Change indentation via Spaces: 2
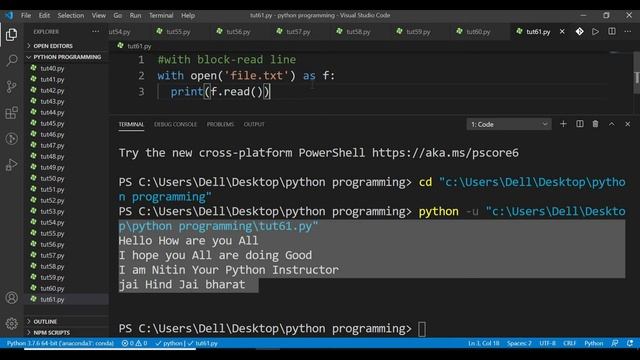640x360 pixels. point(519,343)
